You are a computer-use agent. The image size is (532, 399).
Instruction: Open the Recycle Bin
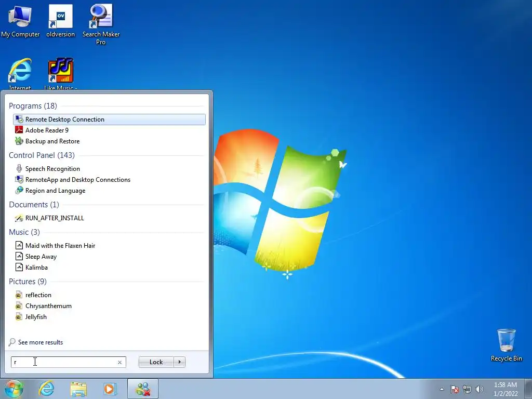coord(506,345)
